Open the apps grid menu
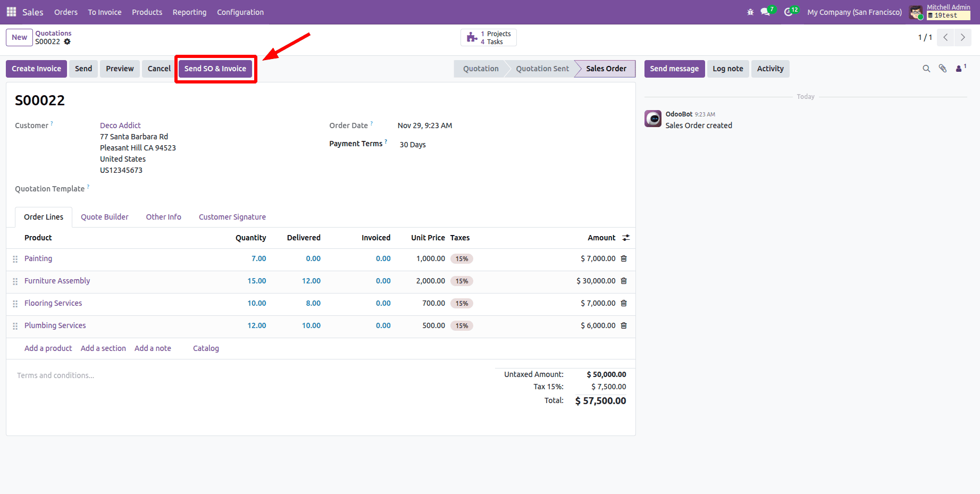Screen dimensions: 980x494 (11, 12)
